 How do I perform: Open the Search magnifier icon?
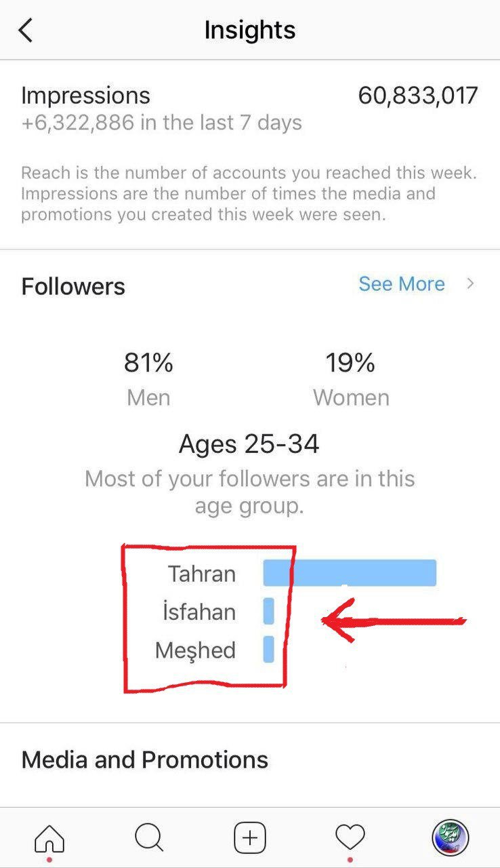pos(149,838)
